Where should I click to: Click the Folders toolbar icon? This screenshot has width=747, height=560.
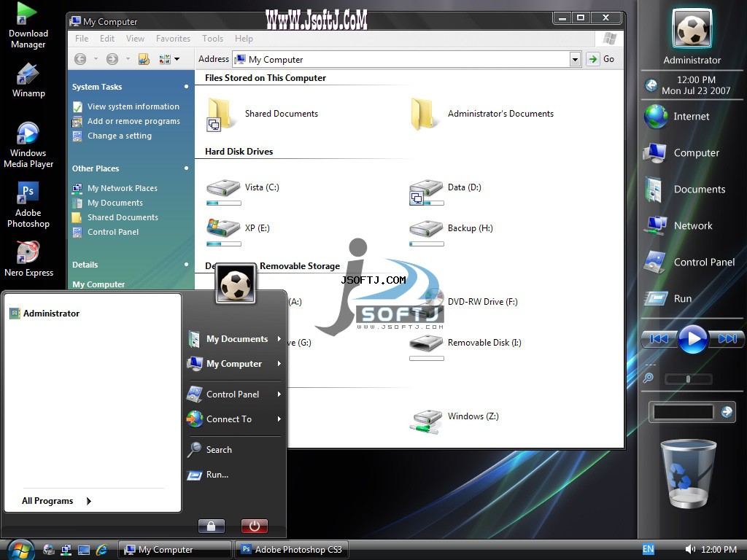(144, 59)
